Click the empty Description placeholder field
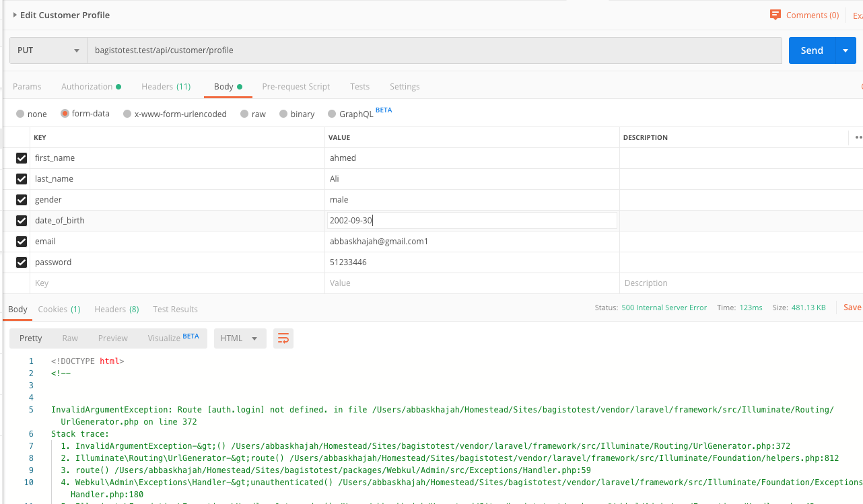The height and width of the screenshot is (504, 863). point(740,283)
